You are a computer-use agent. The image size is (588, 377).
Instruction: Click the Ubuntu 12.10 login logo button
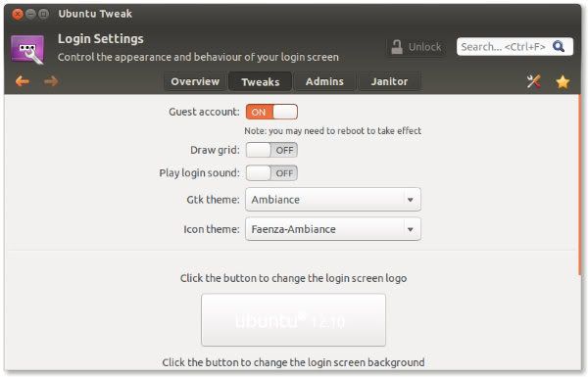293,319
